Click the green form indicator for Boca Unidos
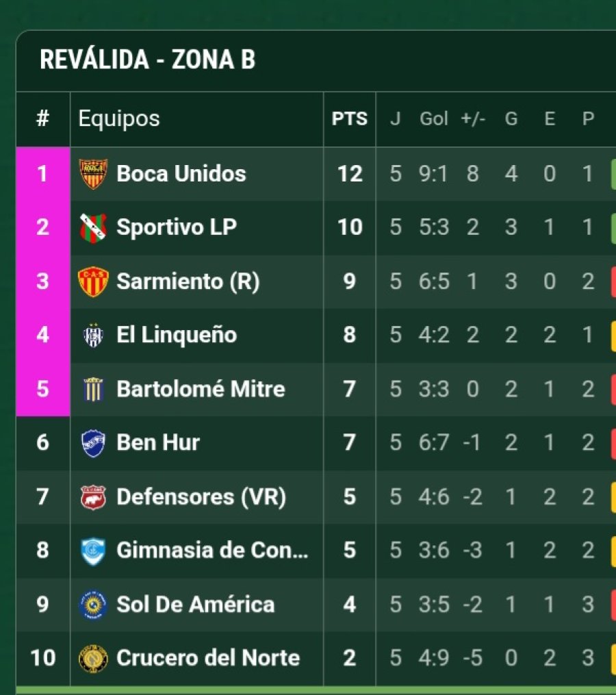 click(613, 174)
